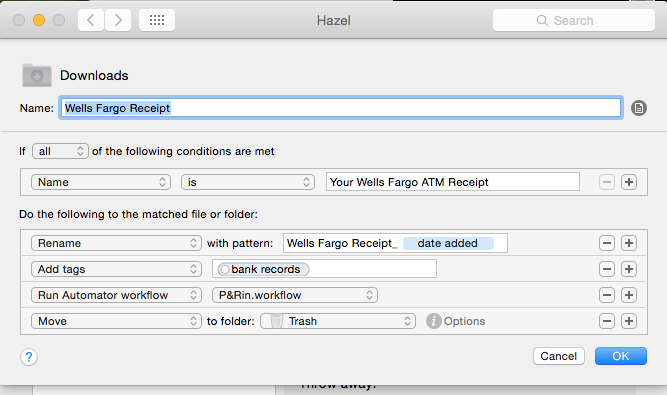The width and height of the screenshot is (667, 395).
Task: Click the Cancel button
Action: pyautogui.click(x=559, y=356)
